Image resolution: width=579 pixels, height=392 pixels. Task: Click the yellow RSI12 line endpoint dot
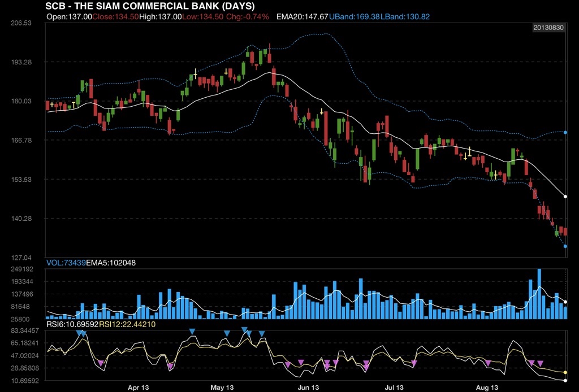pos(565,372)
